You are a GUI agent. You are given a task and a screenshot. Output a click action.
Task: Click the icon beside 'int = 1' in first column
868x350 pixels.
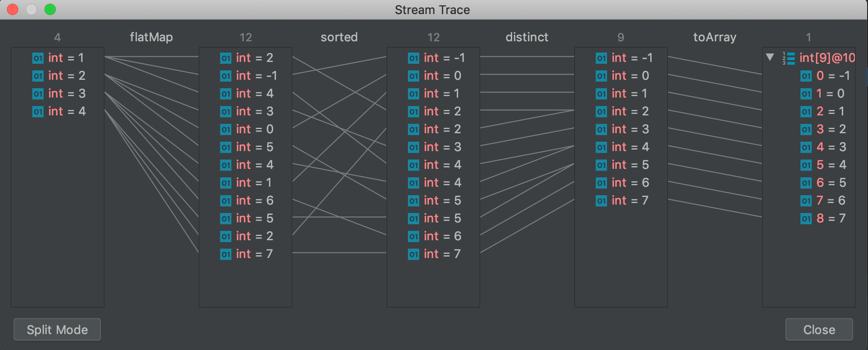(x=38, y=58)
